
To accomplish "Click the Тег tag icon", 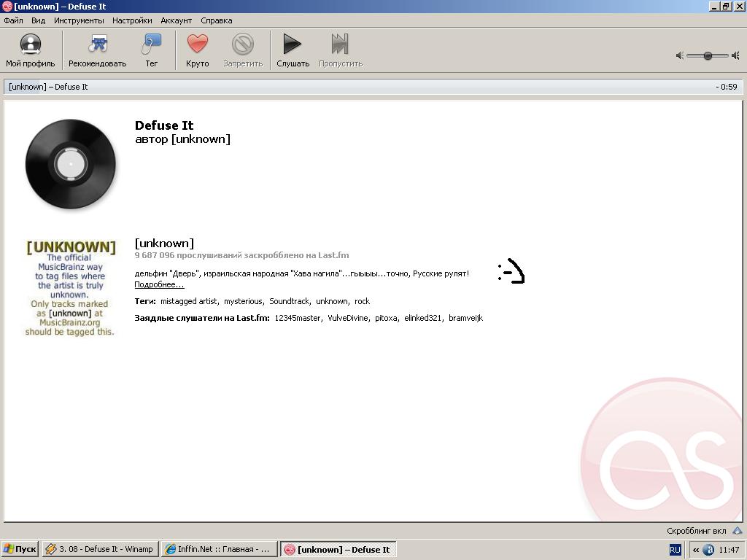I will [x=152, y=50].
